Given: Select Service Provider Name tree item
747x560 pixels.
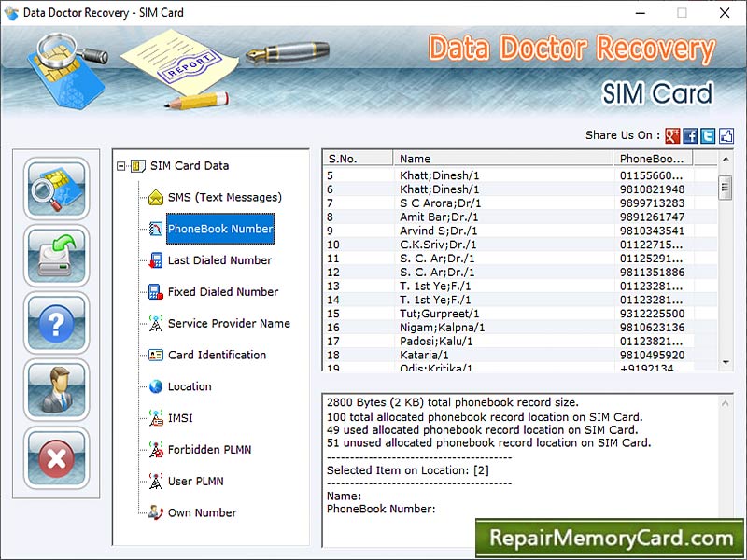Looking at the screenshot, I should (229, 323).
